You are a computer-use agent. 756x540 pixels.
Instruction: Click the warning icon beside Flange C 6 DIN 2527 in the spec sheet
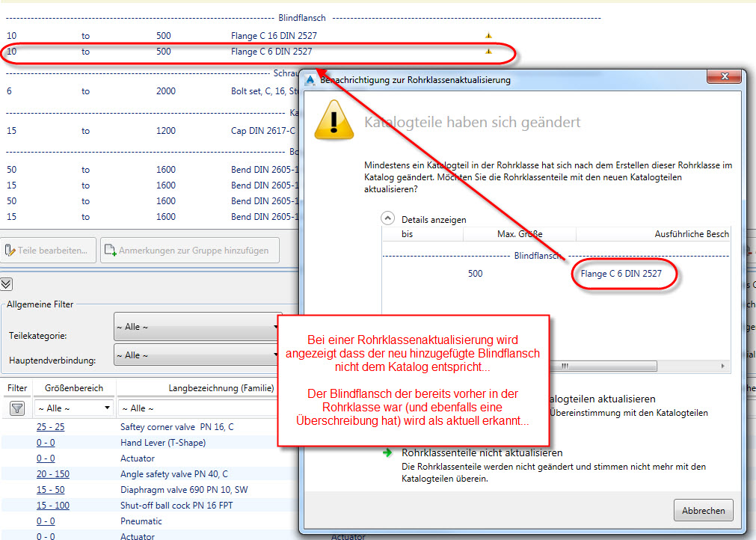click(488, 52)
